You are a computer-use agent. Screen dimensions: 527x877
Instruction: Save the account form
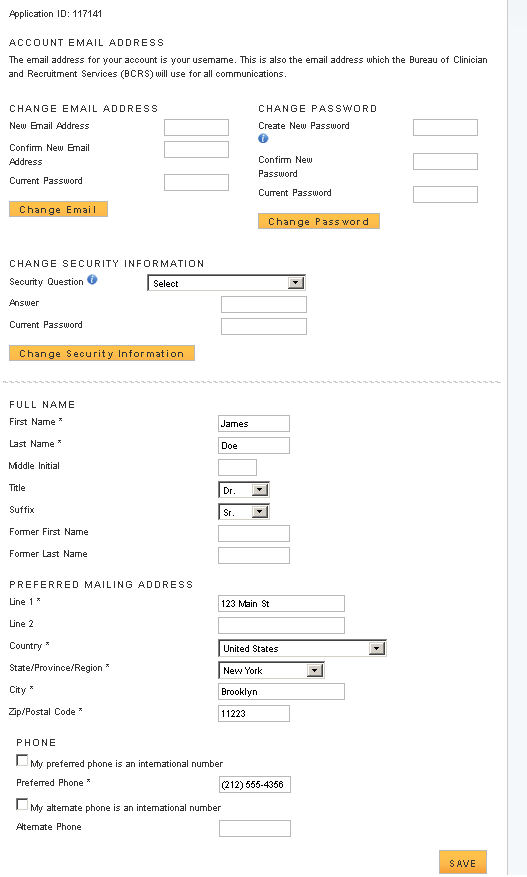(463, 862)
